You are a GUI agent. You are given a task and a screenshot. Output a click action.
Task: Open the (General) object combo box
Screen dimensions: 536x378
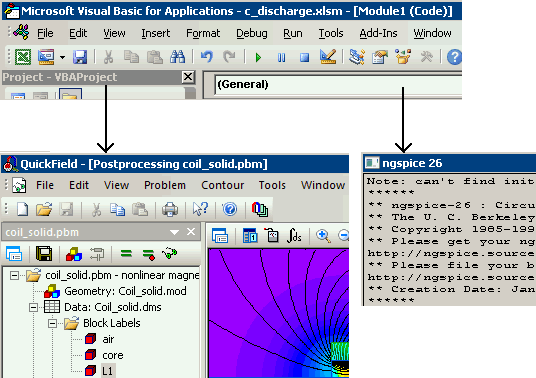[x=338, y=84]
